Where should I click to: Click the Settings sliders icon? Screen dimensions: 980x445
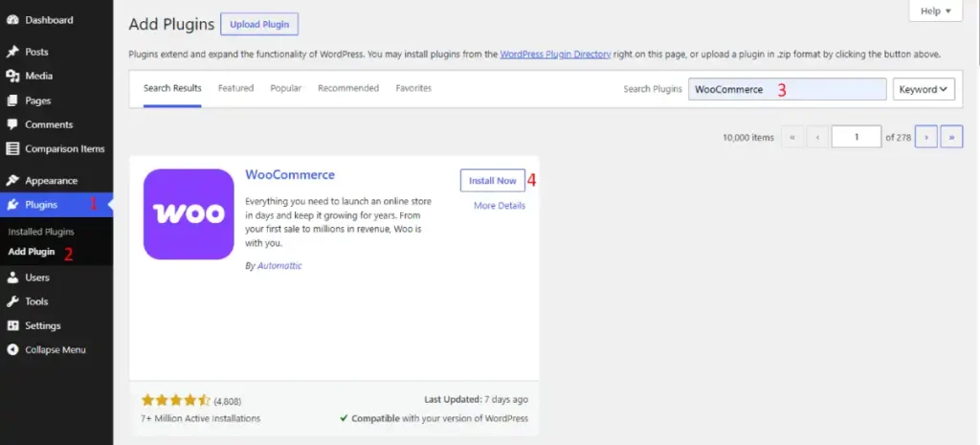click(11, 325)
